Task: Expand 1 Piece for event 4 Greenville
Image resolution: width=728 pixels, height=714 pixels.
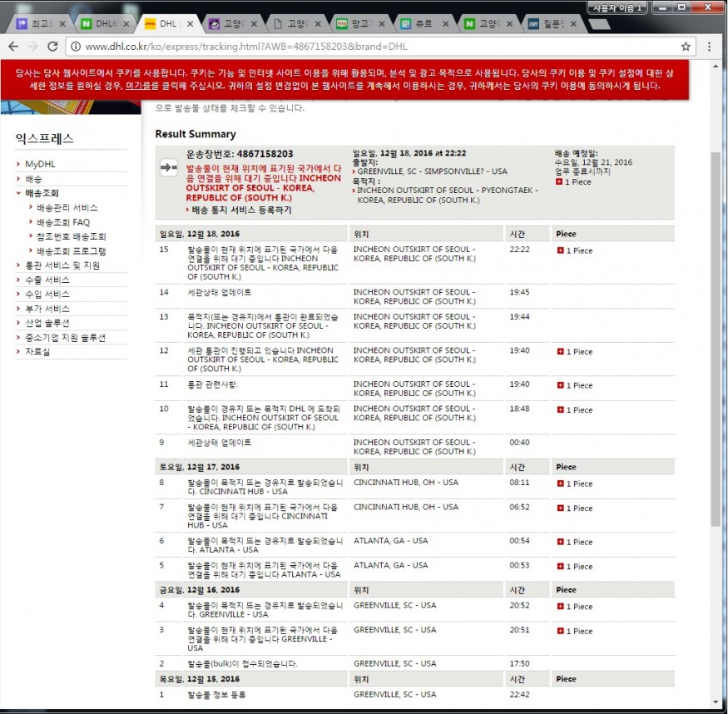Action: 561,607
